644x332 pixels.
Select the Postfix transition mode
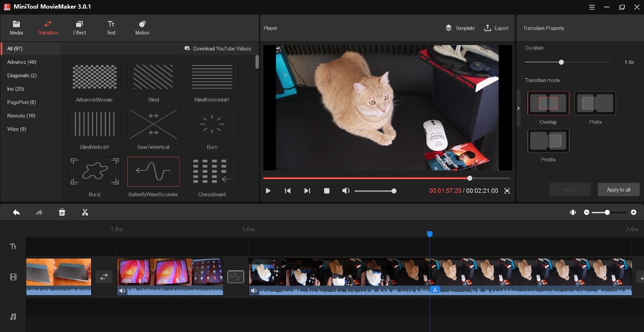coord(548,140)
